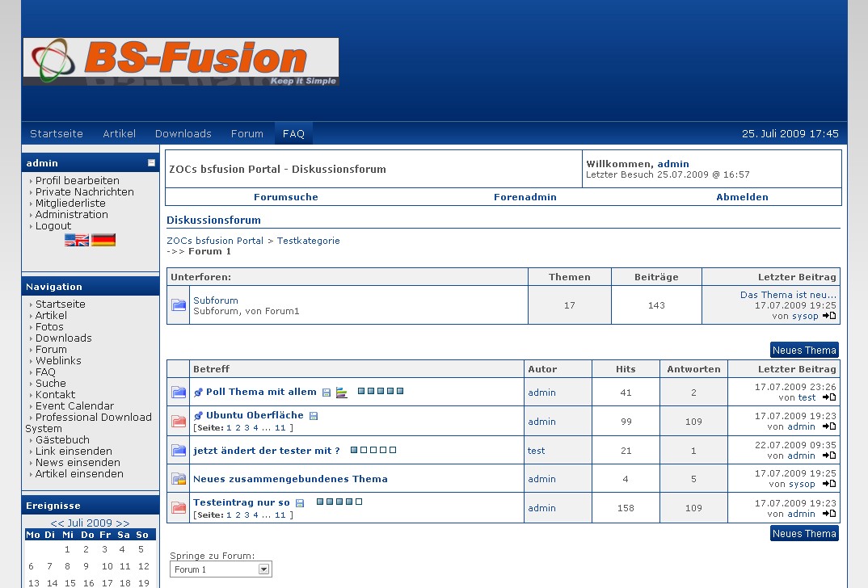Go to next month in Ereignisse calendar
This screenshot has height=588, width=868.
click(x=122, y=523)
